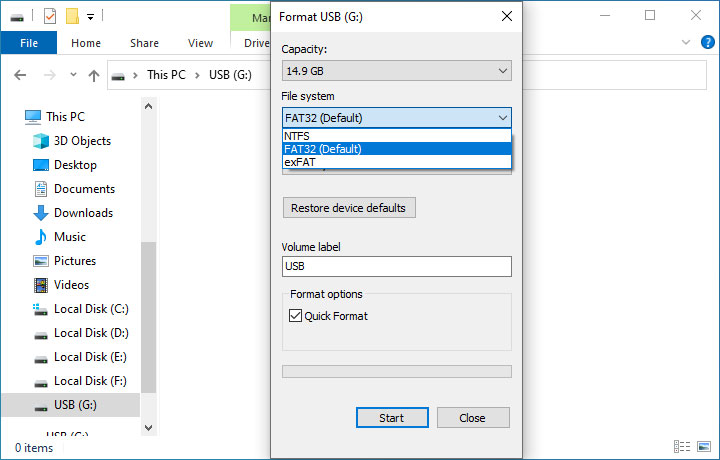The width and height of the screenshot is (720, 460).
Task: Click the format progress bar
Action: [396, 371]
